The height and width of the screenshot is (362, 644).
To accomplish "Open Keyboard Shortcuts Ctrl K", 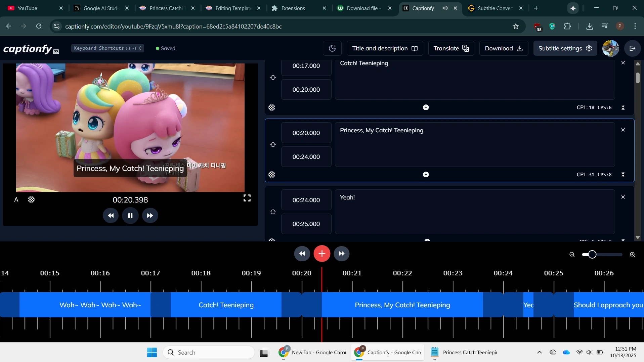I will click(x=108, y=48).
